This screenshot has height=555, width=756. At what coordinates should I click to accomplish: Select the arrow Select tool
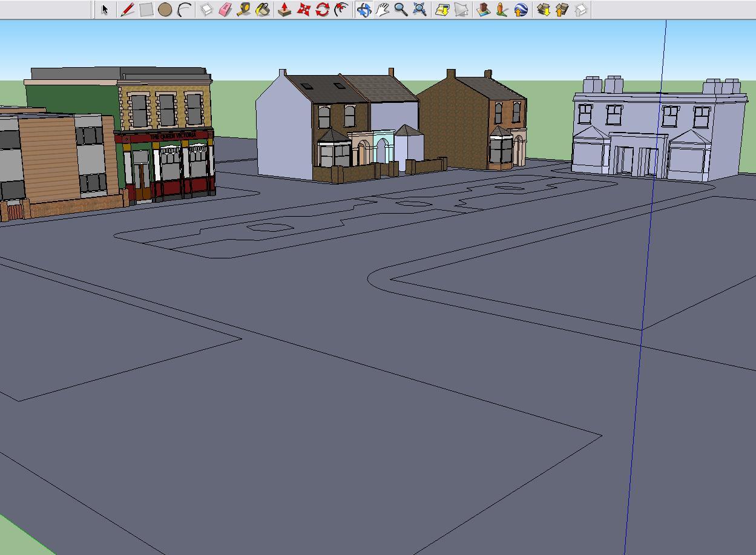tap(105, 10)
